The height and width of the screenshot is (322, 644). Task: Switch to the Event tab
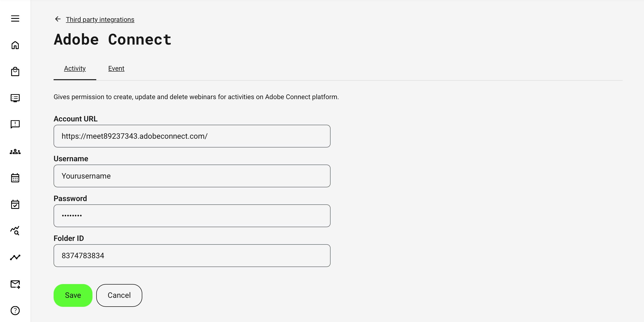tap(116, 69)
